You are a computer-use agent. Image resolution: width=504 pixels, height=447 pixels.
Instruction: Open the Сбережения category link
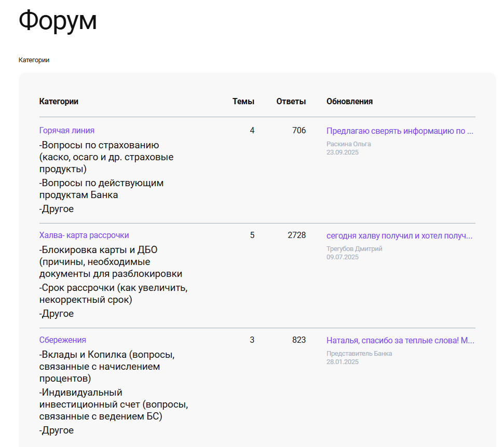(x=62, y=340)
